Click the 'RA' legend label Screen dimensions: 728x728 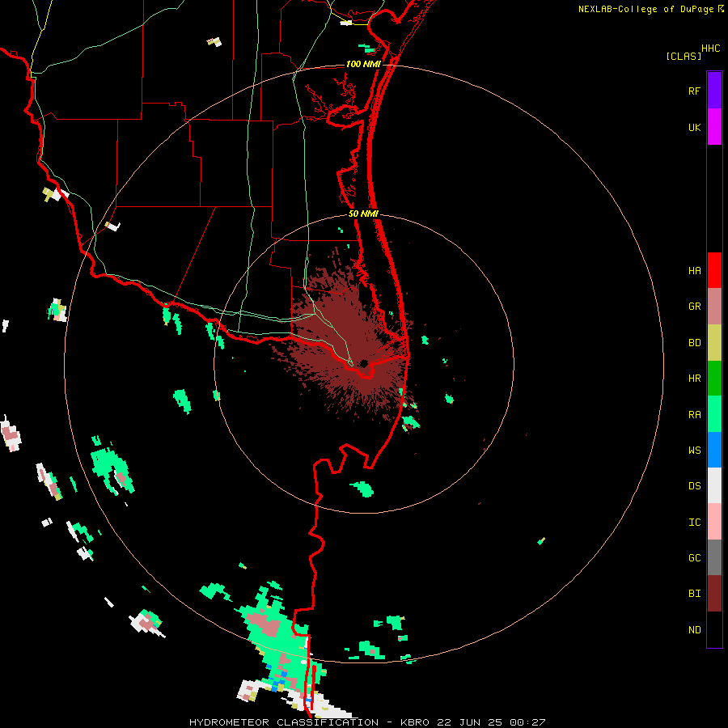(x=694, y=415)
